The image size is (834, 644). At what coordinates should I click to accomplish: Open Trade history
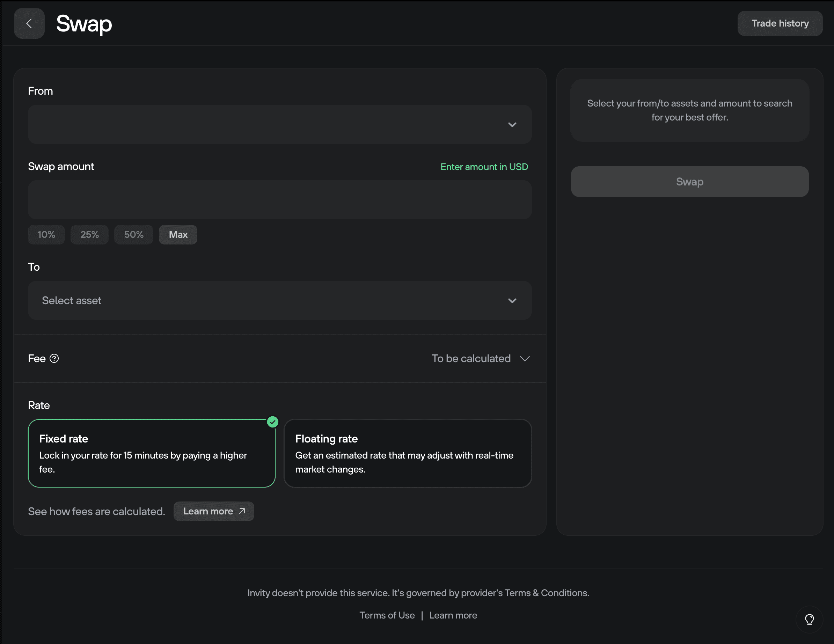point(780,23)
